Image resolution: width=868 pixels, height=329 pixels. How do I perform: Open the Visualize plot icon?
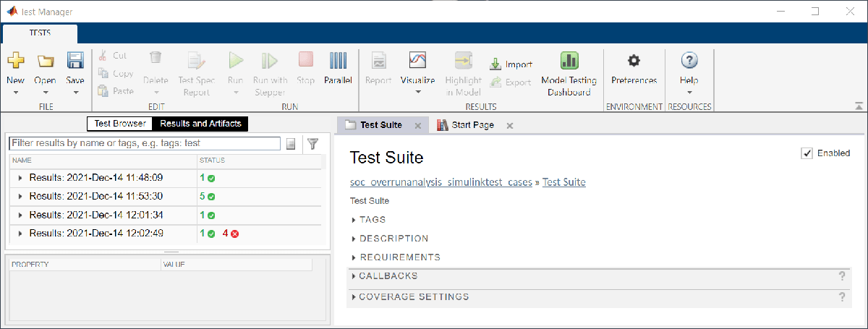click(x=417, y=61)
